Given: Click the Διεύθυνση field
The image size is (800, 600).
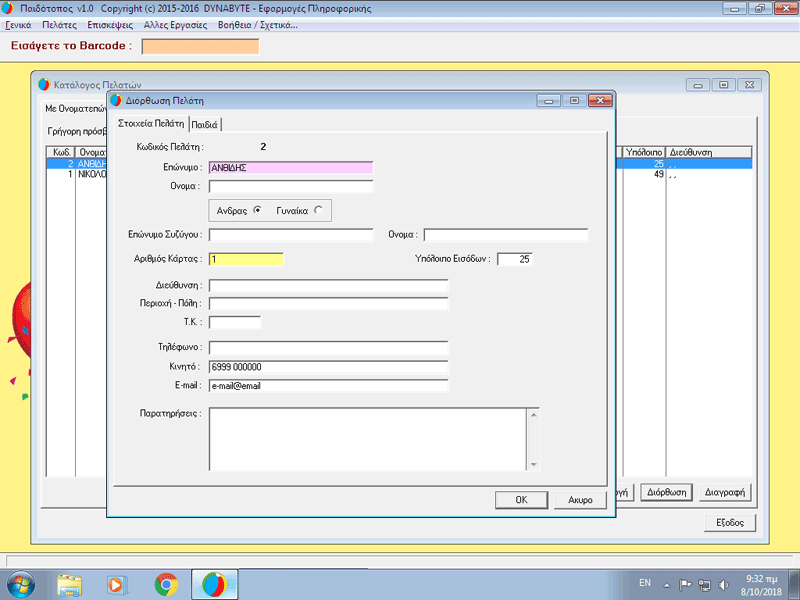Looking at the screenshot, I should [x=328, y=285].
